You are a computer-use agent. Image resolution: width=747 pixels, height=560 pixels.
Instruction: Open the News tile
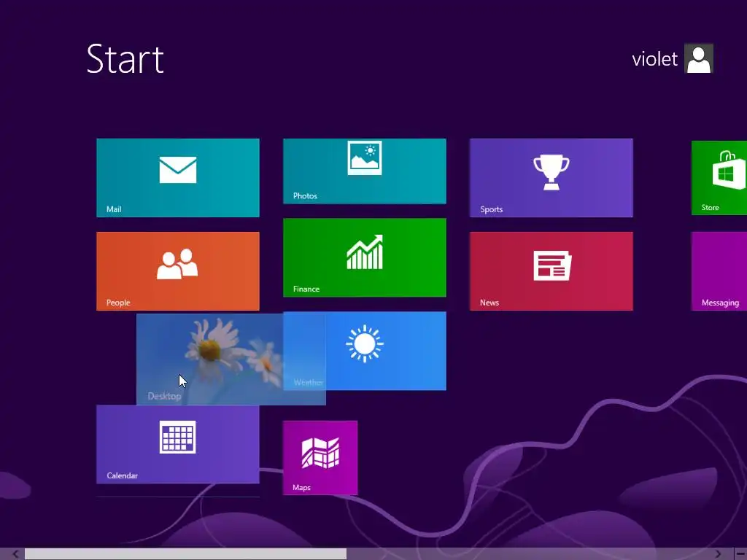point(551,271)
